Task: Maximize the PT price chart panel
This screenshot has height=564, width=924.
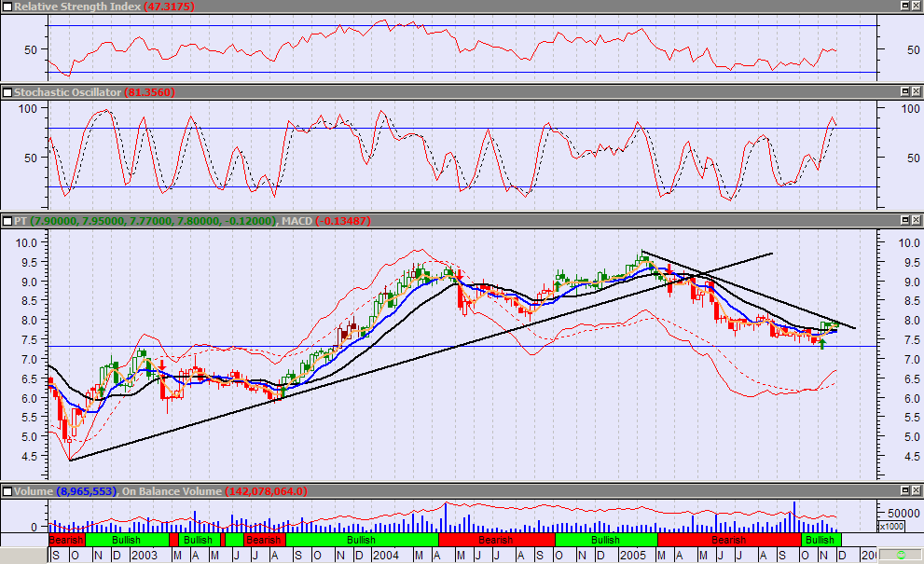Action: pos(904,221)
